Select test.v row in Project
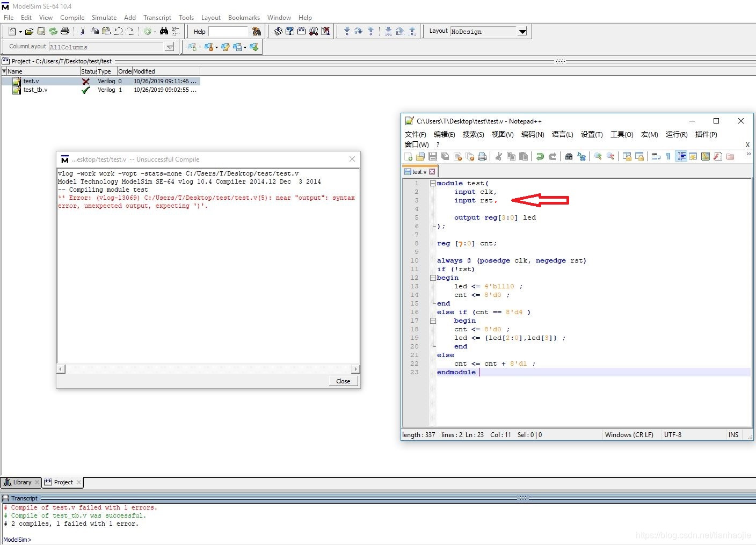756x545 pixels. pyautogui.click(x=100, y=81)
